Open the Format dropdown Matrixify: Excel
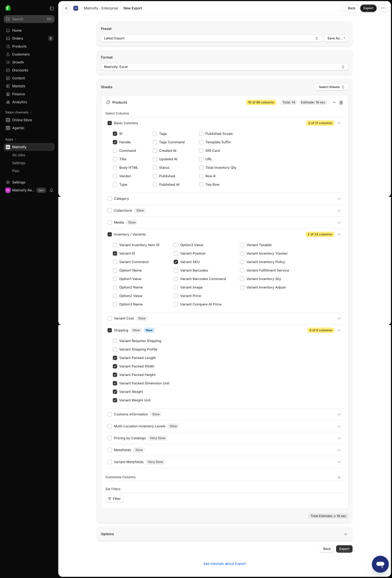392x578 pixels. click(224, 67)
